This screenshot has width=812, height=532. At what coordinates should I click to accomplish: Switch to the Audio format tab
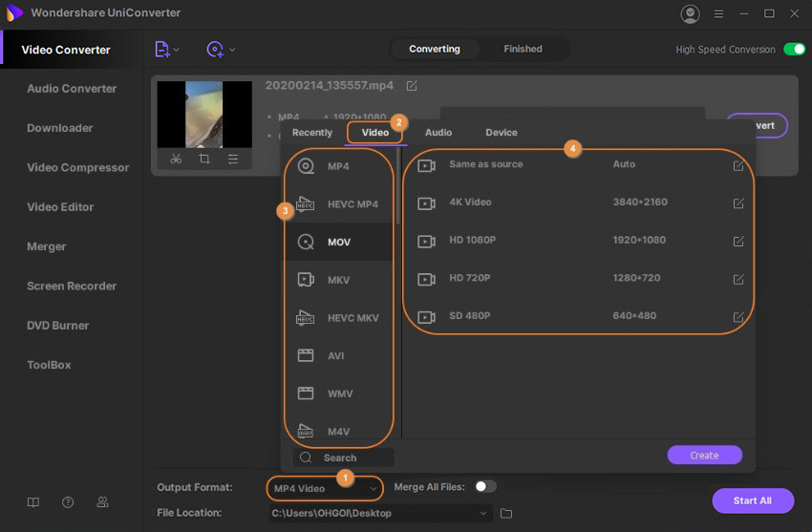tap(438, 133)
